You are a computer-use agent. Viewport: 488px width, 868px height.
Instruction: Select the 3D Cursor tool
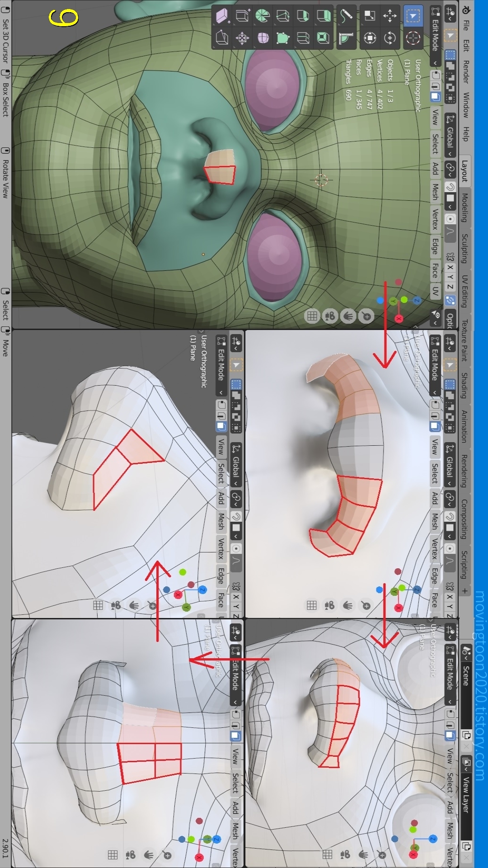[x=413, y=38]
